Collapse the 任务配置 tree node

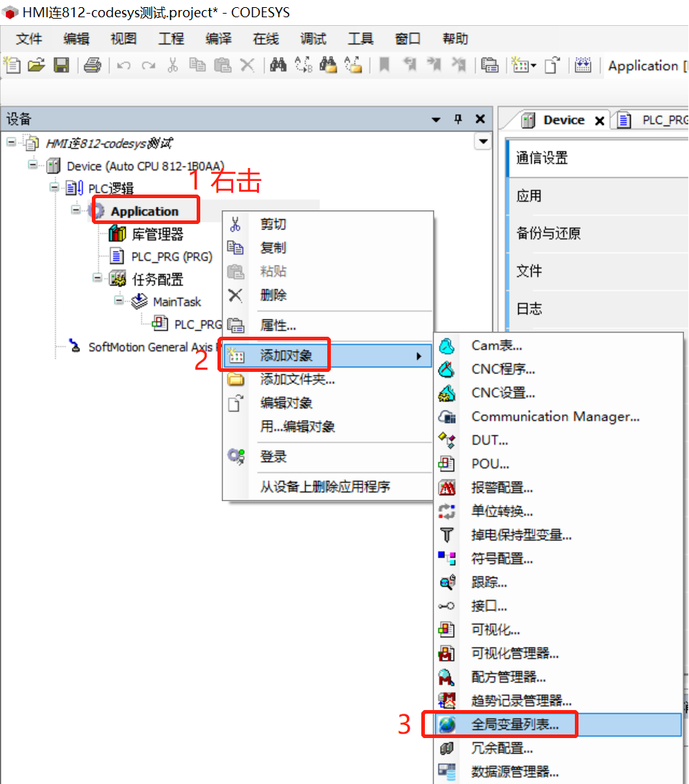tap(98, 278)
